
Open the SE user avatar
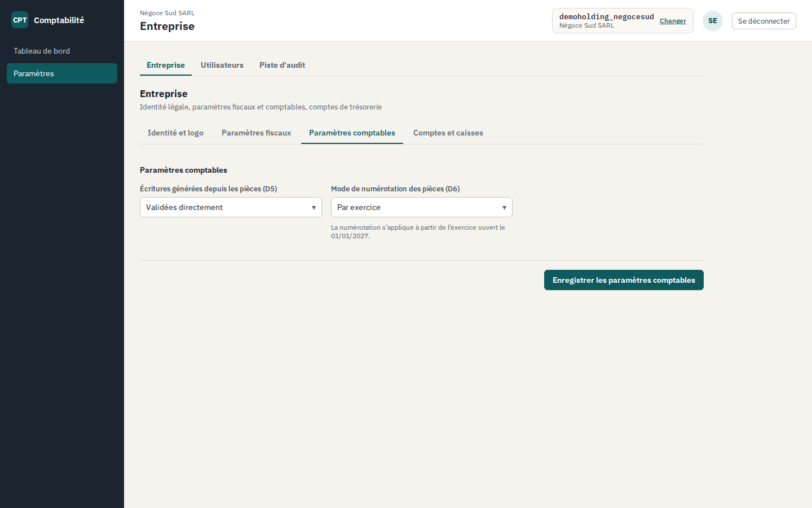pyautogui.click(x=713, y=21)
